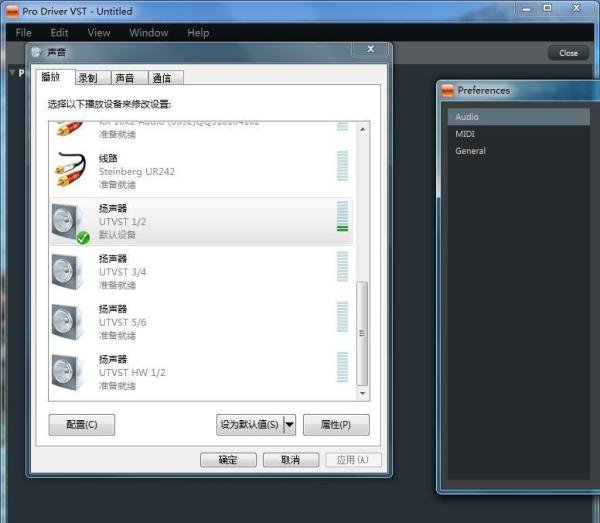Click the 配置(C) button
Image resolution: width=600 pixels, height=523 pixels.
click(82, 425)
